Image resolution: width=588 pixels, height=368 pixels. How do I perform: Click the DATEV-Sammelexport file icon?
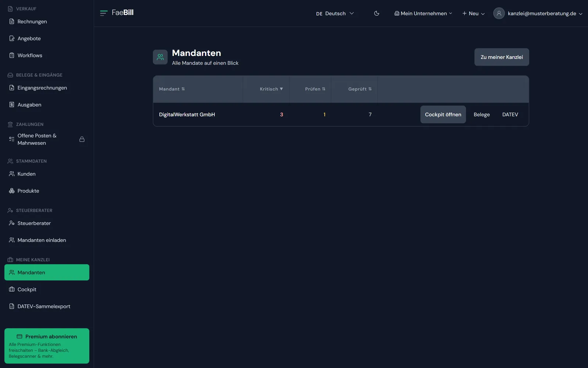pos(12,306)
